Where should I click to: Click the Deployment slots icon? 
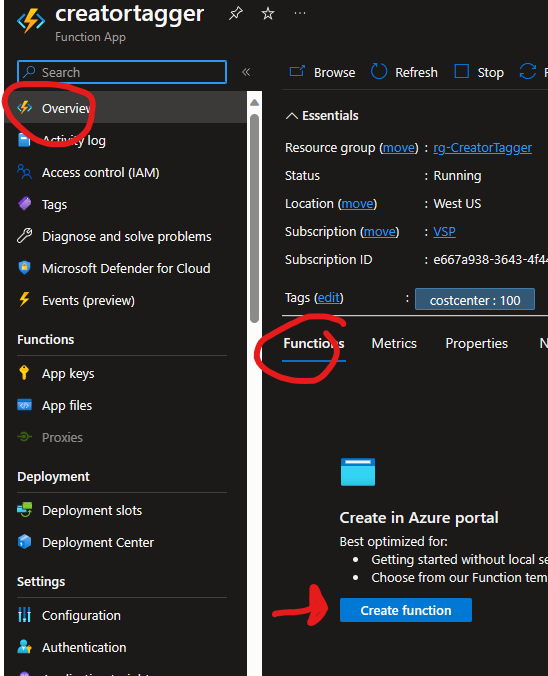click(x=25, y=510)
